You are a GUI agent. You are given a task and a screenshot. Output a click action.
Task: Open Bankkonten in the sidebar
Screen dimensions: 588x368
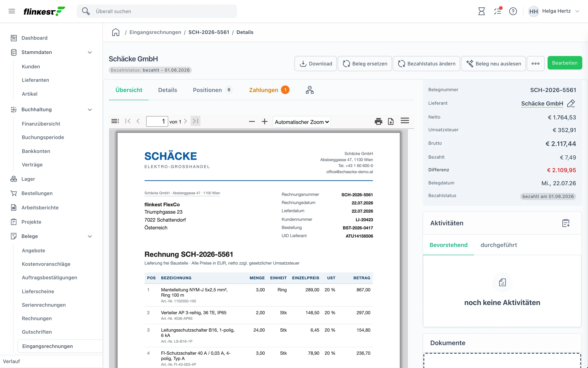36,151
